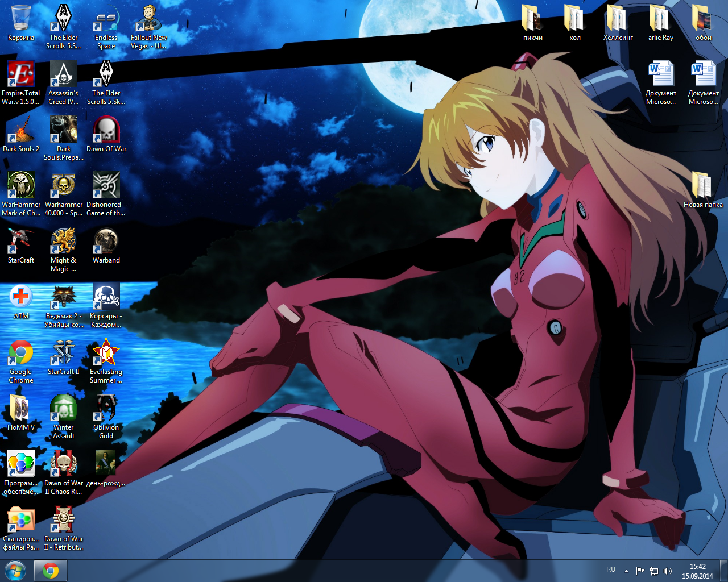Viewport: 728px width, 582px height.
Task: Select the Dawn of War II - Retribut... shortcut
Action: (x=63, y=528)
